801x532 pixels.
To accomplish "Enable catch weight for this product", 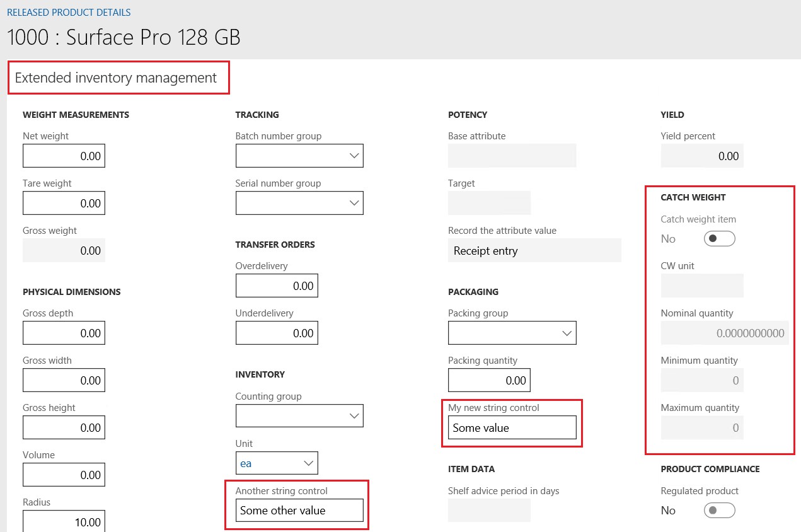I will click(718, 238).
